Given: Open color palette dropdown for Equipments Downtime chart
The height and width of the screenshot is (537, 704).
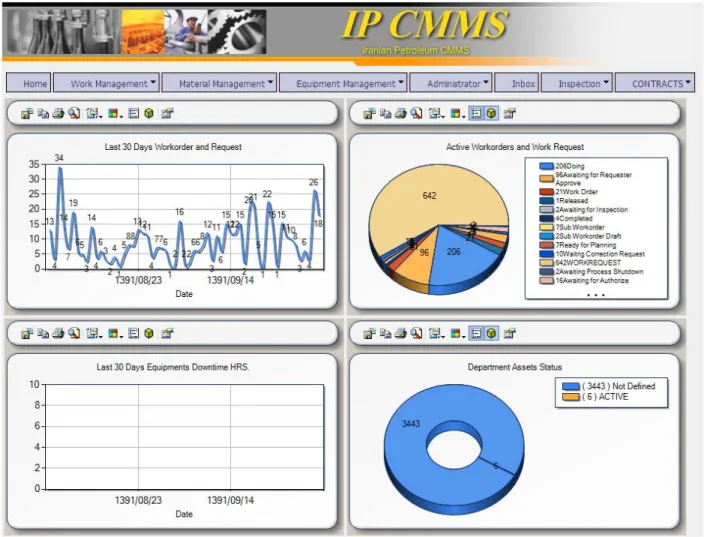Looking at the screenshot, I should [x=115, y=334].
